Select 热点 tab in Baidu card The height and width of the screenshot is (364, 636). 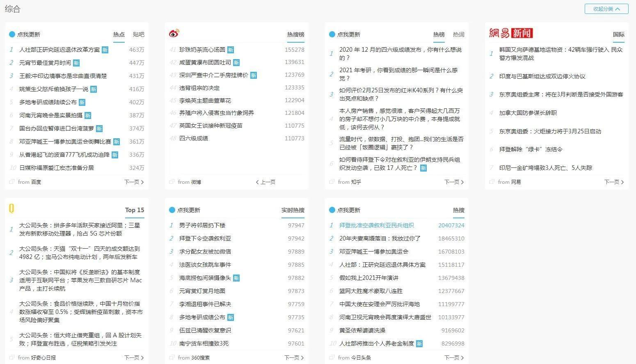point(119,34)
